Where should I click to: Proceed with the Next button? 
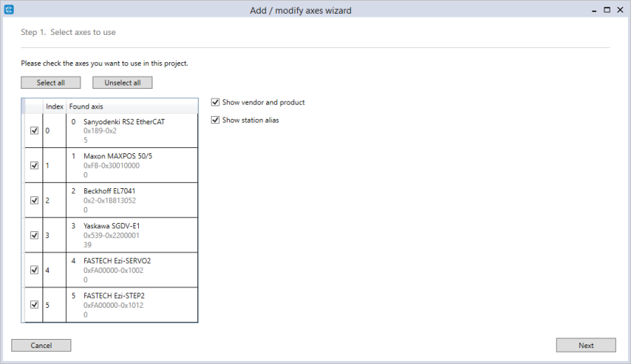tap(586, 345)
